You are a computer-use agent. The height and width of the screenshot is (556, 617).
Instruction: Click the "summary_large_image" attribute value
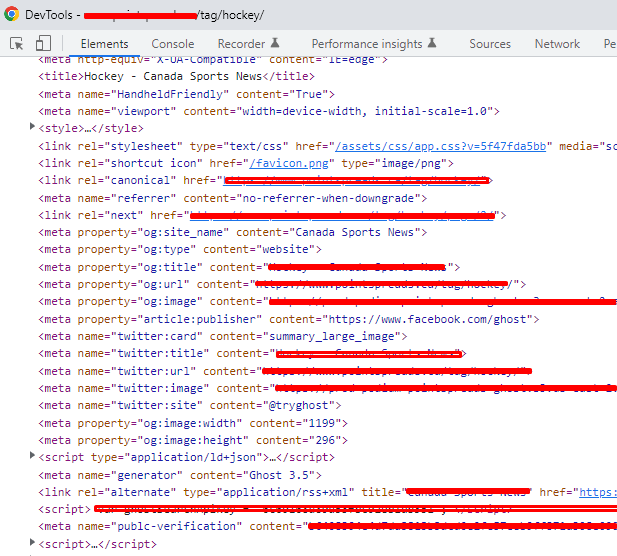coord(332,336)
